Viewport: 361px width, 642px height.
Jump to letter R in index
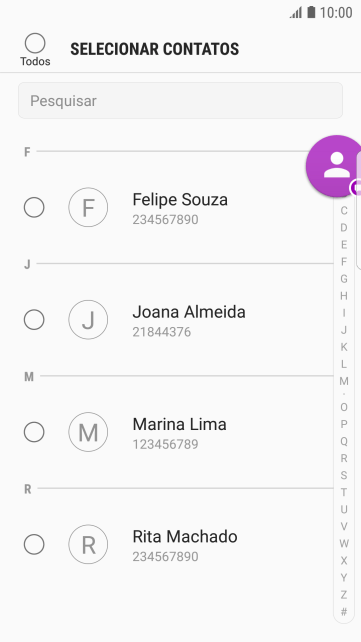click(x=344, y=458)
